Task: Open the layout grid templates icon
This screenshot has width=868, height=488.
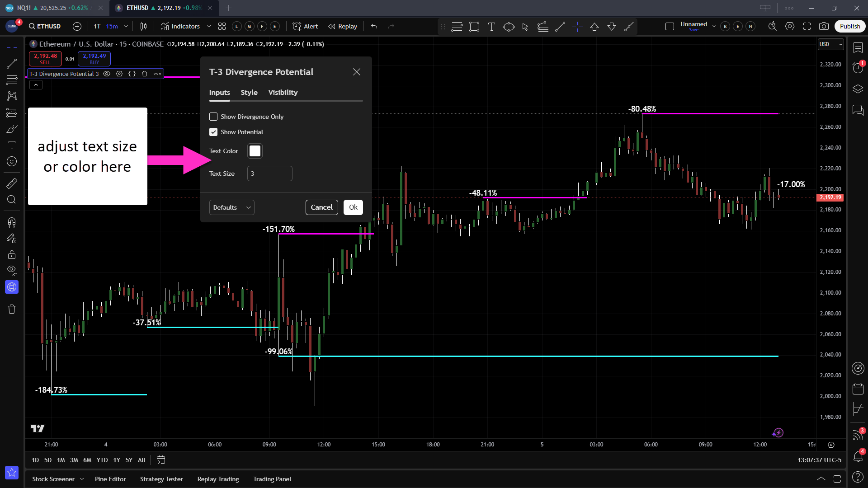Action: (x=222, y=26)
